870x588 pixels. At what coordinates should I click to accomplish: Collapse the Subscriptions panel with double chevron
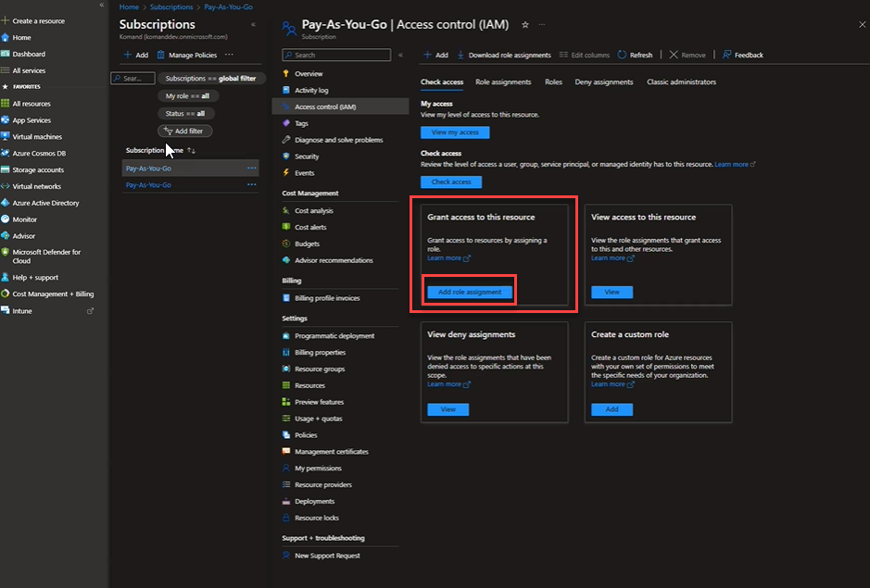tap(254, 25)
